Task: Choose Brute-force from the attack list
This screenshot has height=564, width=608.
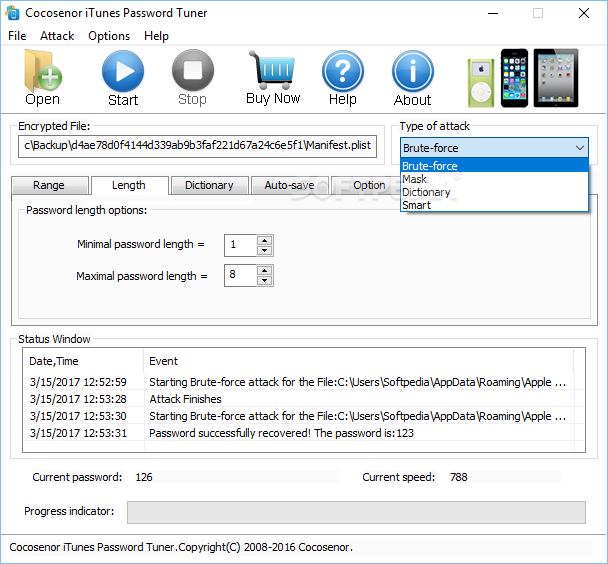Action: click(x=494, y=166)
